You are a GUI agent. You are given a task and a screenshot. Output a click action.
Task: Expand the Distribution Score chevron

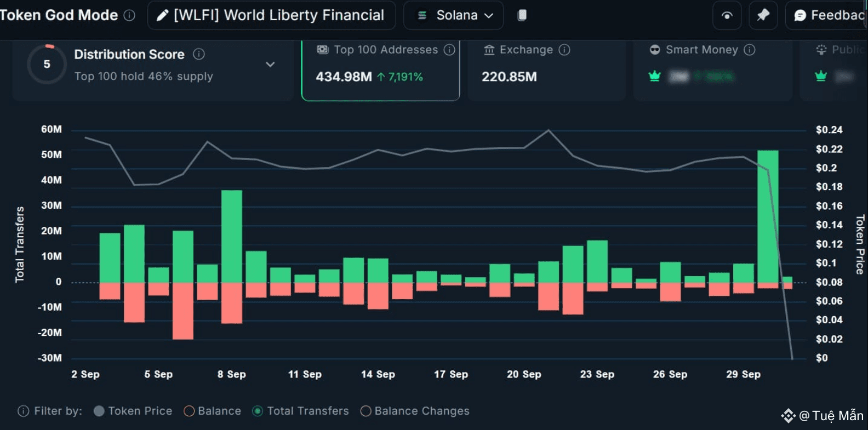coord(270,65)
